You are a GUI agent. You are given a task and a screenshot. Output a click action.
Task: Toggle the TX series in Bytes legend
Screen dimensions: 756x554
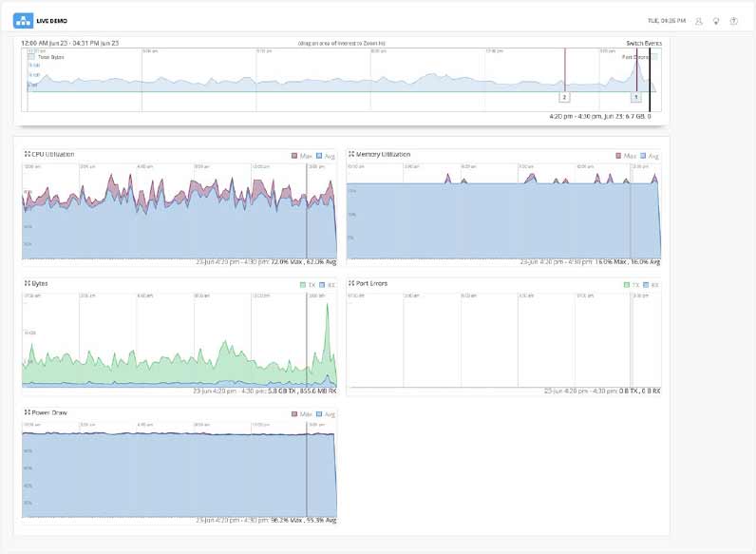click(302, 284)
